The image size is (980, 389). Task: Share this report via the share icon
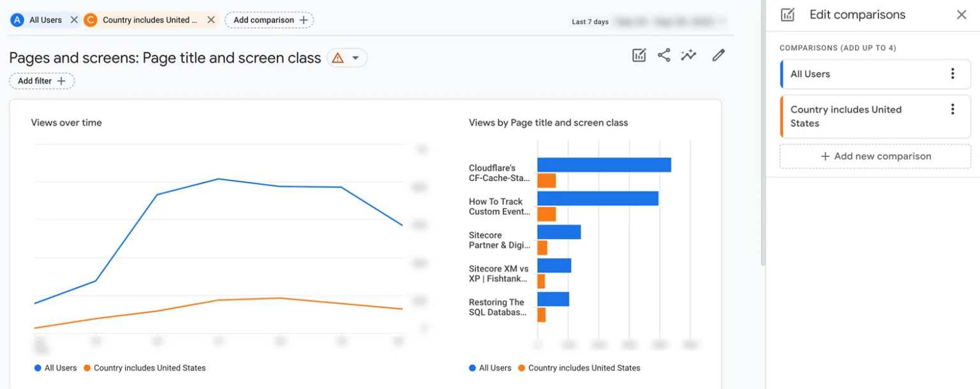tap(664, 55)
